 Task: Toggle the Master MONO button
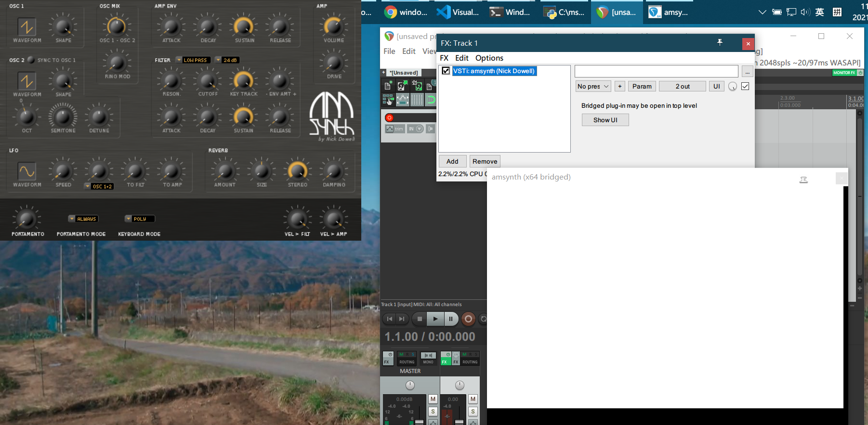[x=428, y=358]
